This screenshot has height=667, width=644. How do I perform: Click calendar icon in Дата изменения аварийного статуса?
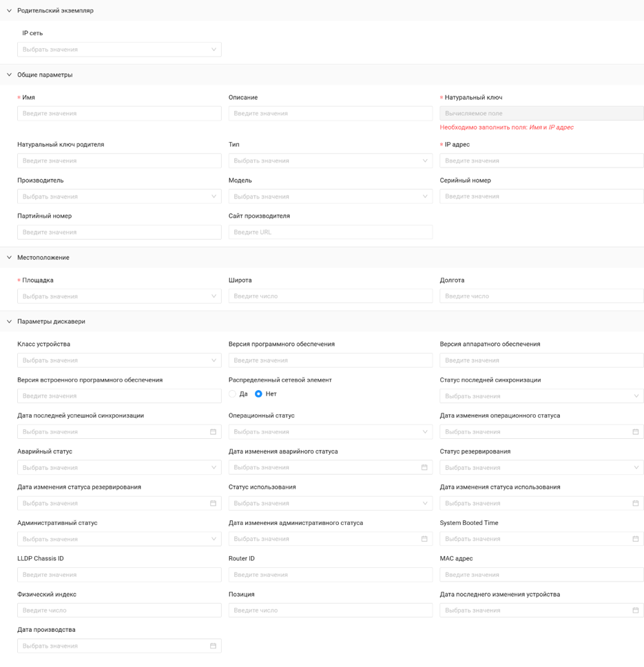pos(424,468)
